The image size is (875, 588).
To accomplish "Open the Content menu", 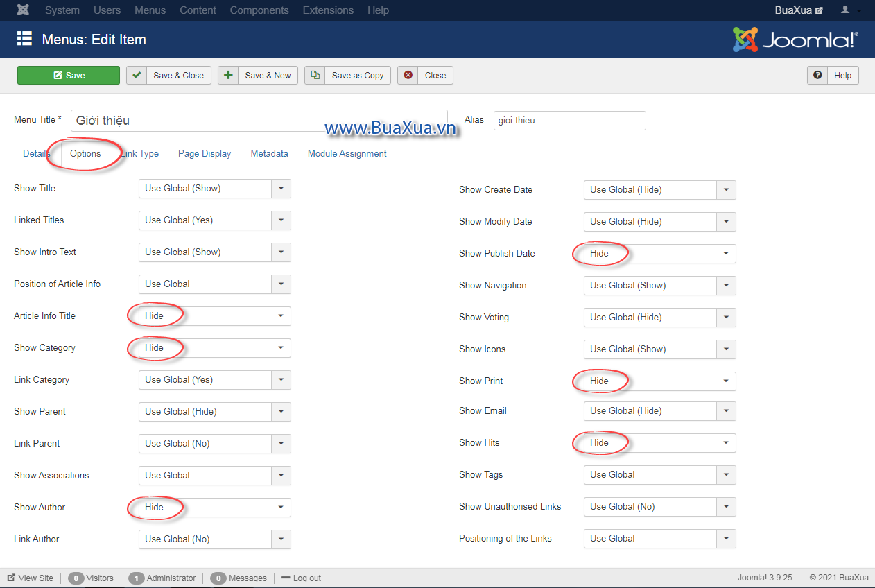I will [198, 10].
